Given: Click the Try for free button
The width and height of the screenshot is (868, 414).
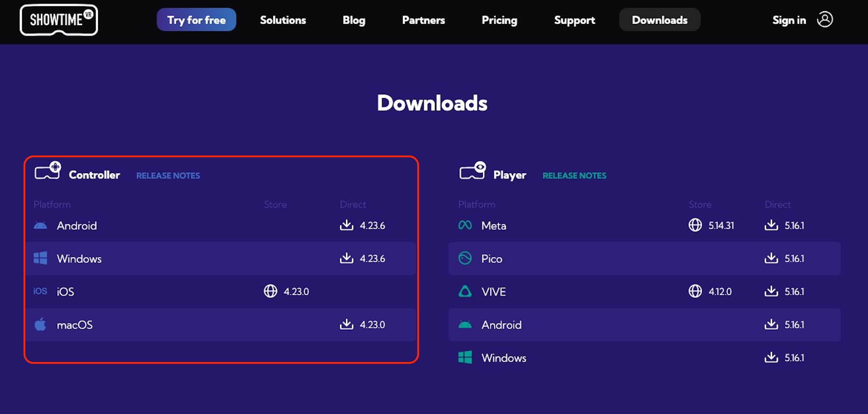Looking at the screenshot, I should coord(196,19).
